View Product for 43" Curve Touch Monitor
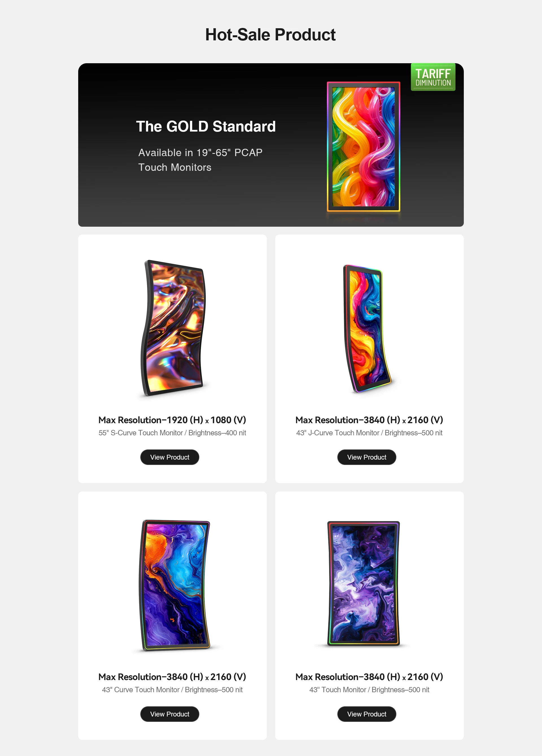The image size is (542, 756). [170, 714]
